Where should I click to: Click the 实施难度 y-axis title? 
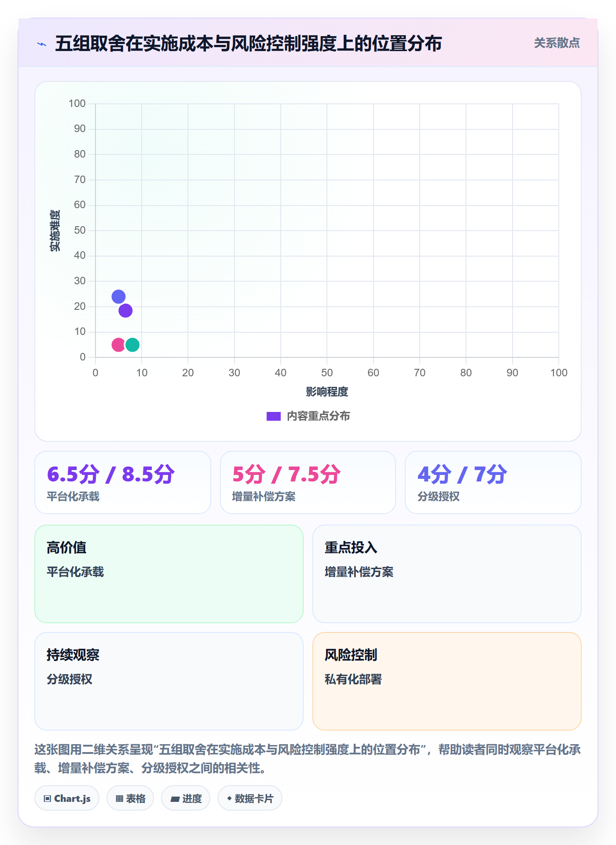[55, 231]
